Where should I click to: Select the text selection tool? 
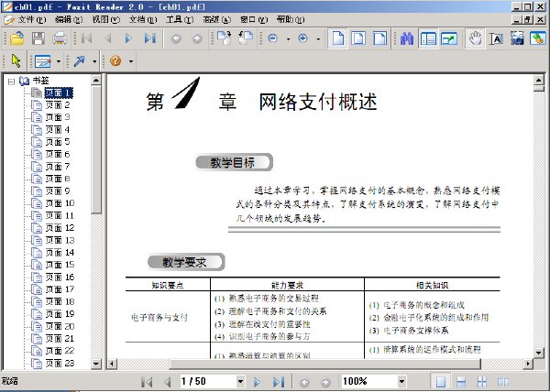[496, 38]
